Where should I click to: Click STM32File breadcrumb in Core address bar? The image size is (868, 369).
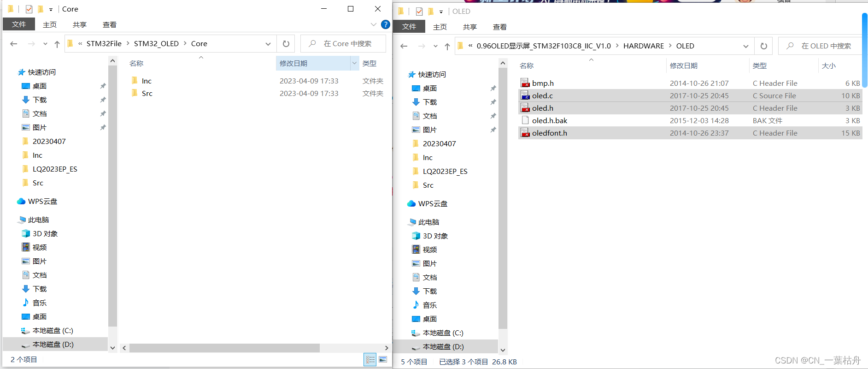click(104, 43)
